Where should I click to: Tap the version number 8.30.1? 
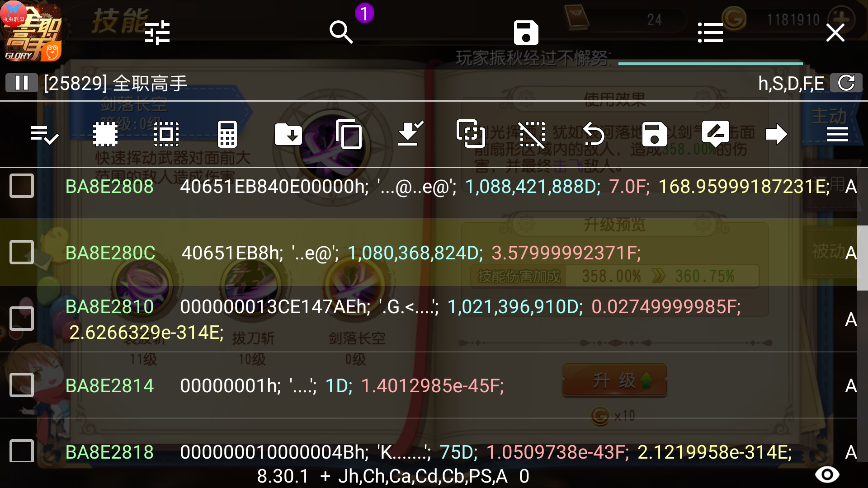point(283,476)
